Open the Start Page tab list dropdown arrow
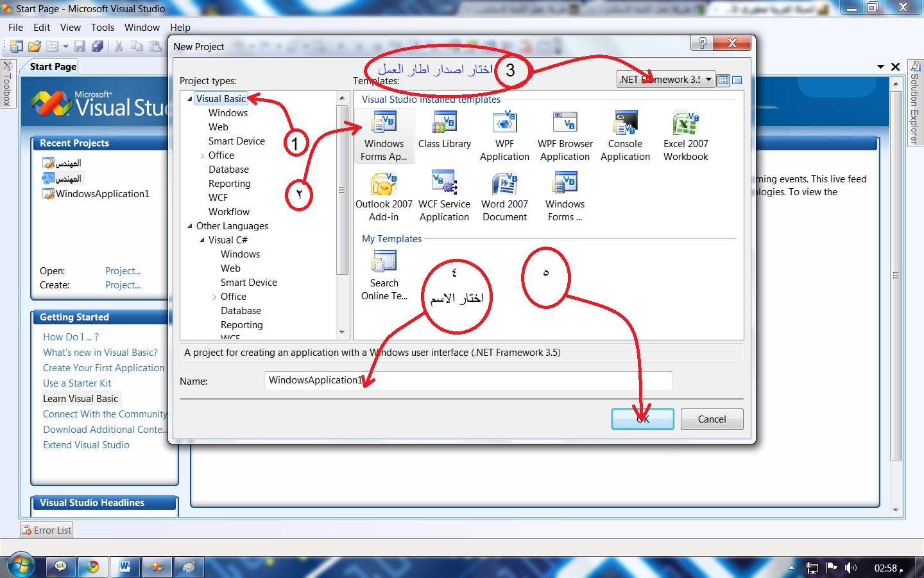This screenshot has height=578, width=924. click(x=880, y=67)
